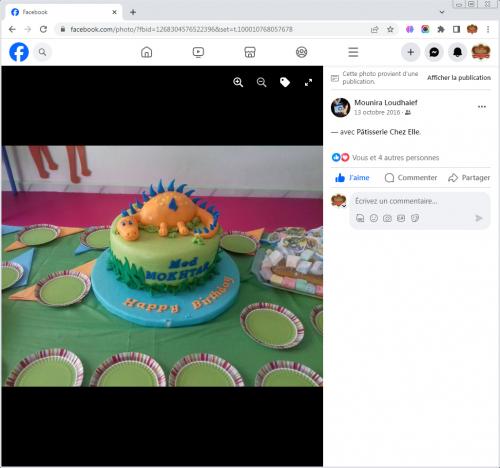Image resolution: width=500 pixels, height=468 pixels.
Task: Open a new browser tab
Action: coord(133,12)
